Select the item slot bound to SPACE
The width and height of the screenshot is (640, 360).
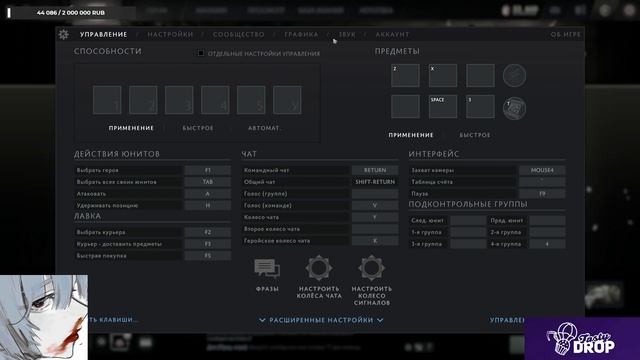443,107
